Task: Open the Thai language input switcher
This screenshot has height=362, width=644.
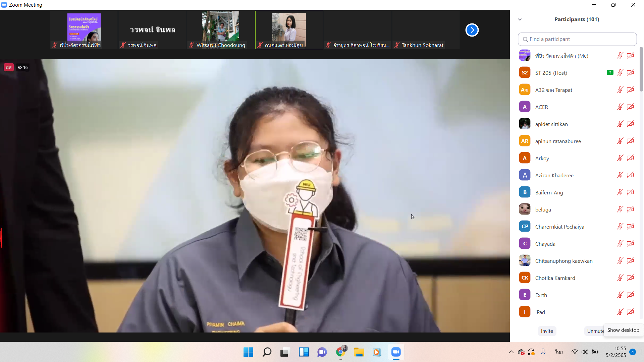Action: click(559, 352)
